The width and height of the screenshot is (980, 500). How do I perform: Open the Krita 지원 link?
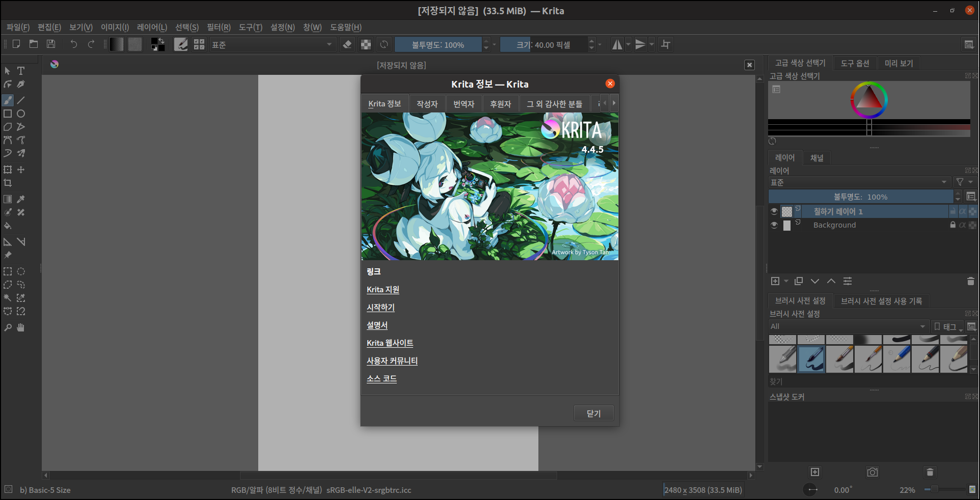click(x=383, y=290)
